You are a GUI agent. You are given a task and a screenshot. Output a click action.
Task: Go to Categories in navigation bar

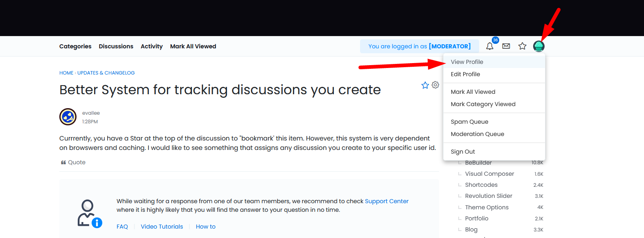75,46
